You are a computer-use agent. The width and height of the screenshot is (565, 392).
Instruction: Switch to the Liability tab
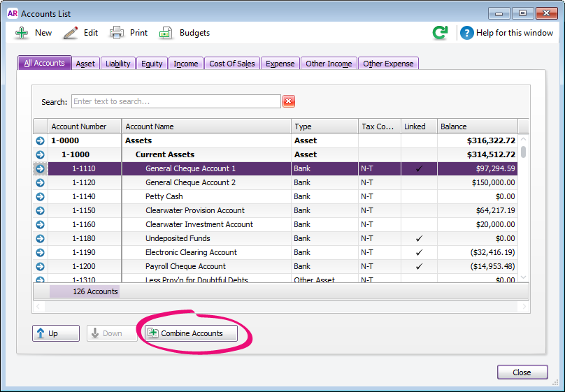pos(117,64)
